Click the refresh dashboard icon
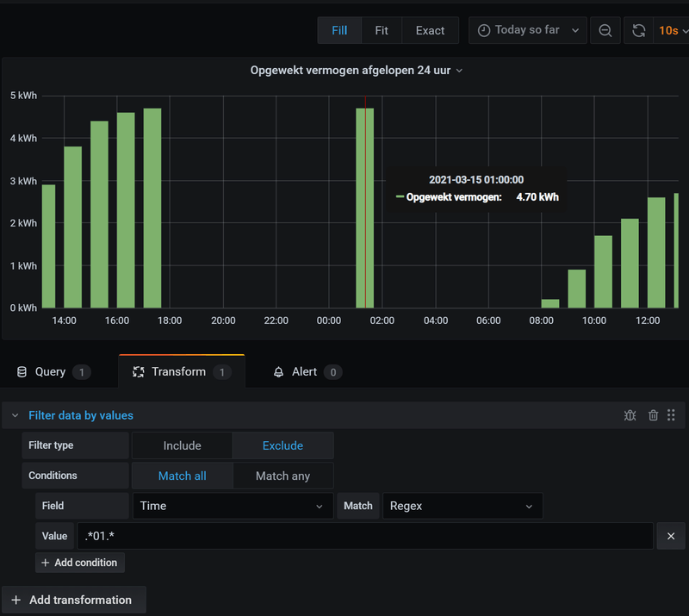Image resolution: width=689 pixels, height=616 pixels. (x=638, y=30)
